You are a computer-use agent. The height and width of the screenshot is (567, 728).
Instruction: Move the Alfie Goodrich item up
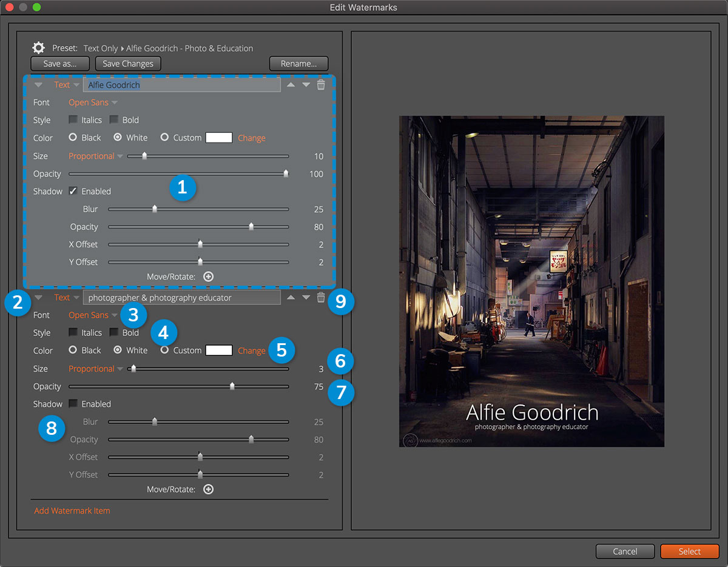click(291, 85)
